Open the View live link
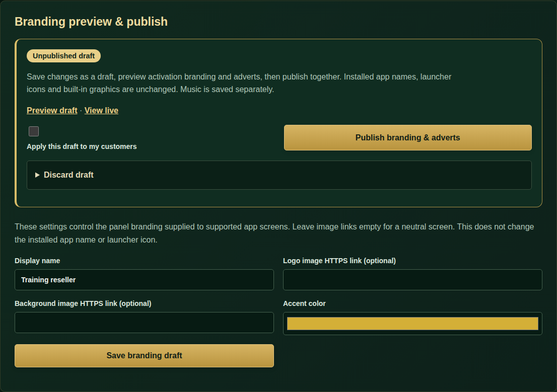The image size is (557, 392). pos(101,110)
